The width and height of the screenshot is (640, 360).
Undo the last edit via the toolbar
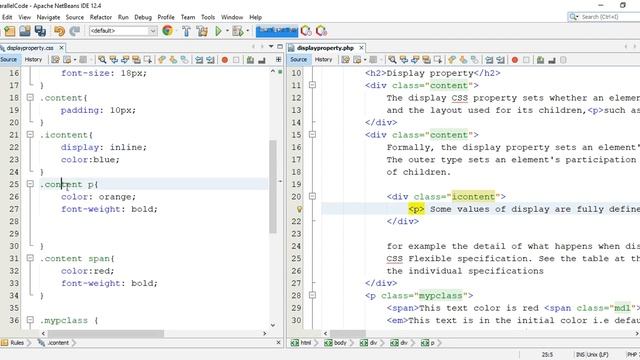point(60,31)
